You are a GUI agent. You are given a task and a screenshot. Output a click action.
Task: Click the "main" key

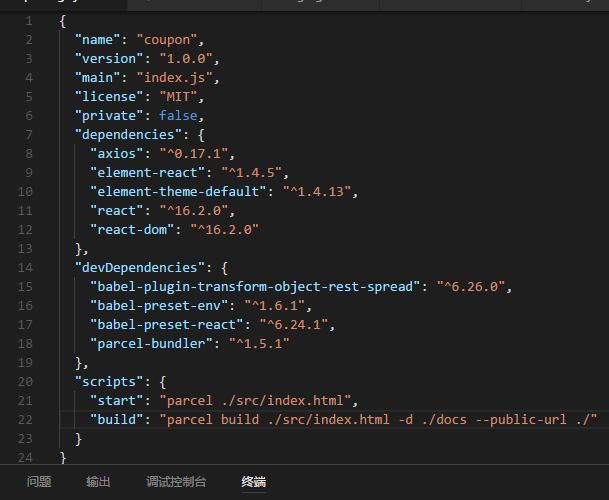click(97, 78)
